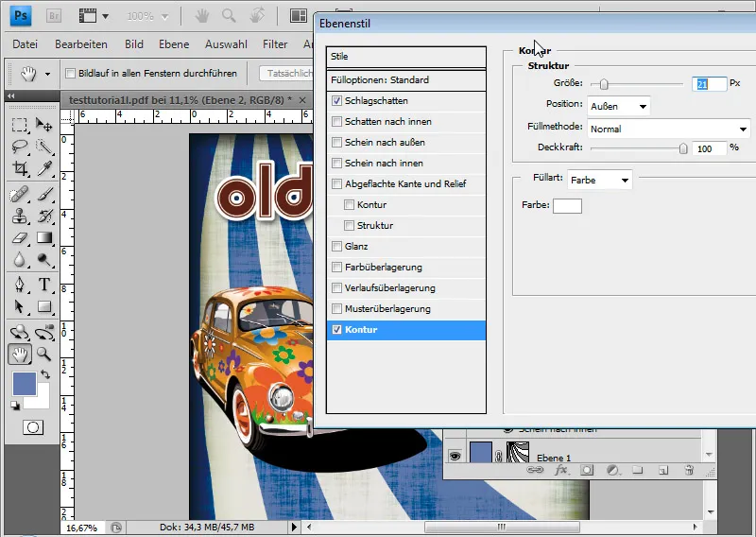Select the Eraser tool
Viewport: 756px width, 537px height.
pos(19,238)
